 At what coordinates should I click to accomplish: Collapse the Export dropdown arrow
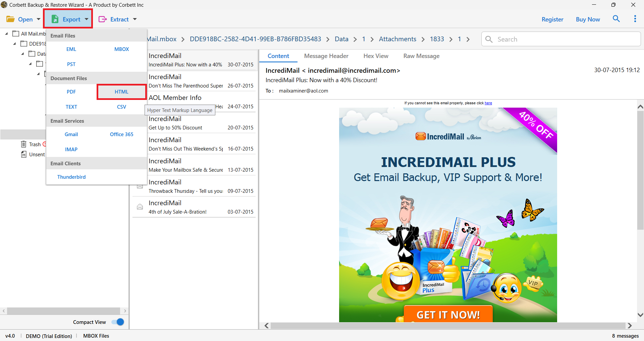[87, 19]
